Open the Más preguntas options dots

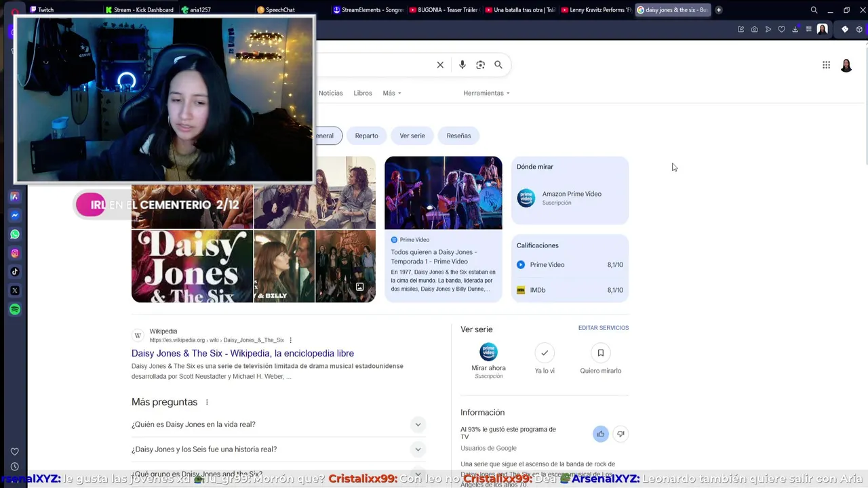coord(207,403)
